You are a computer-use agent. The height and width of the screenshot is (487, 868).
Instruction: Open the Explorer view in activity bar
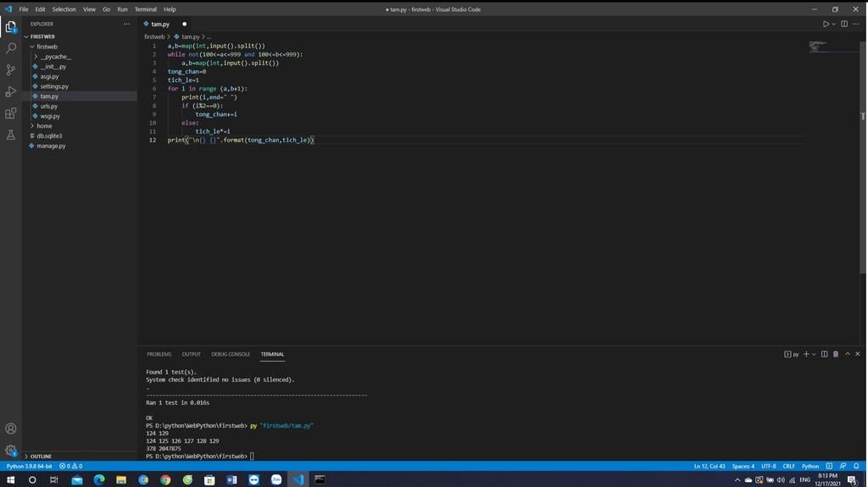tap(10, 26)
